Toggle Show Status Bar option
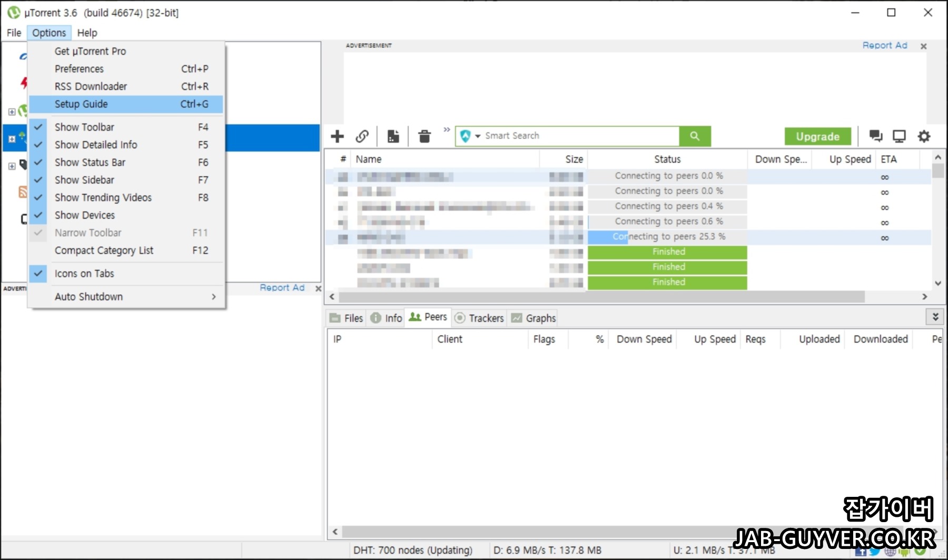 point(126,162)
